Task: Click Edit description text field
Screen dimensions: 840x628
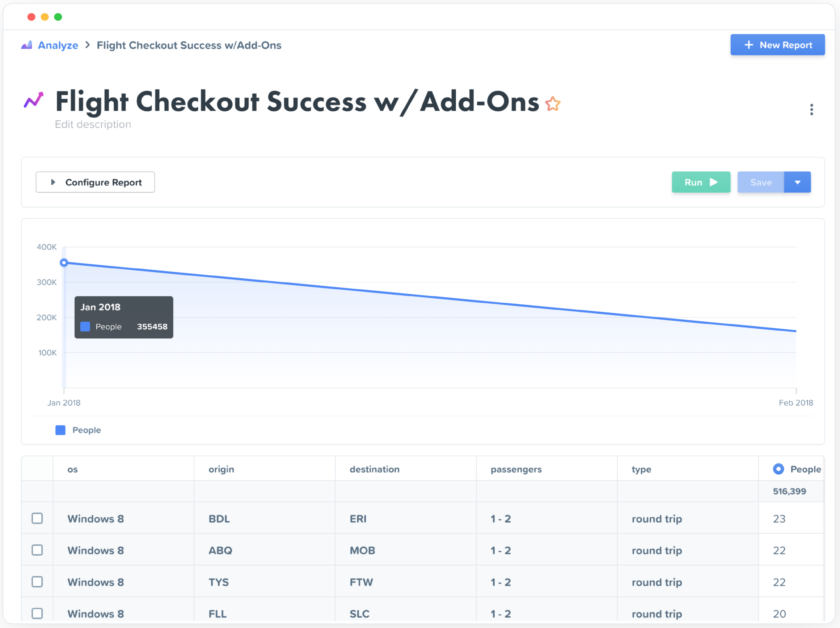Action: click(x=93, y=124)
